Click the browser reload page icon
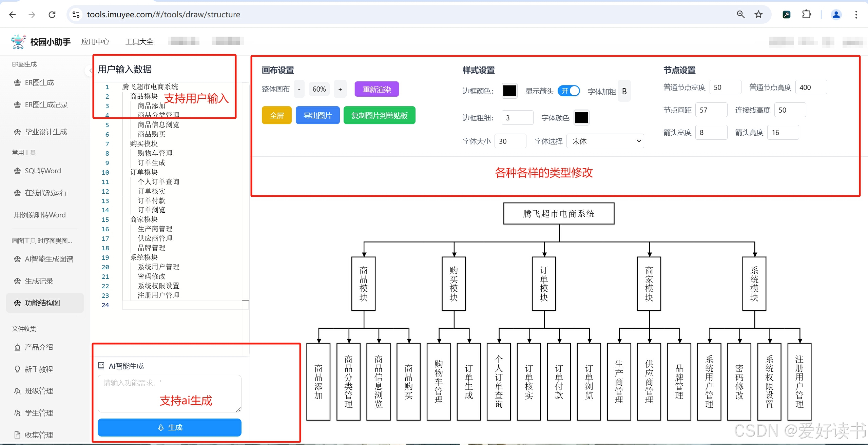 [x=52, y=15]
